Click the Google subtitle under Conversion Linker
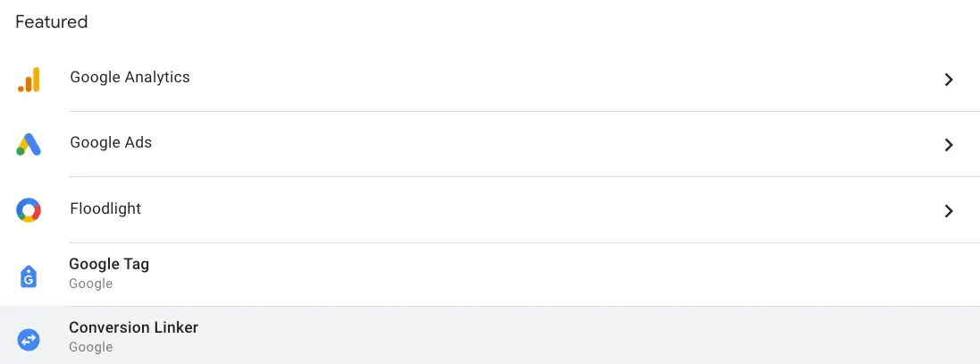This screenshot has height=364, width=980. coord(90,347)
